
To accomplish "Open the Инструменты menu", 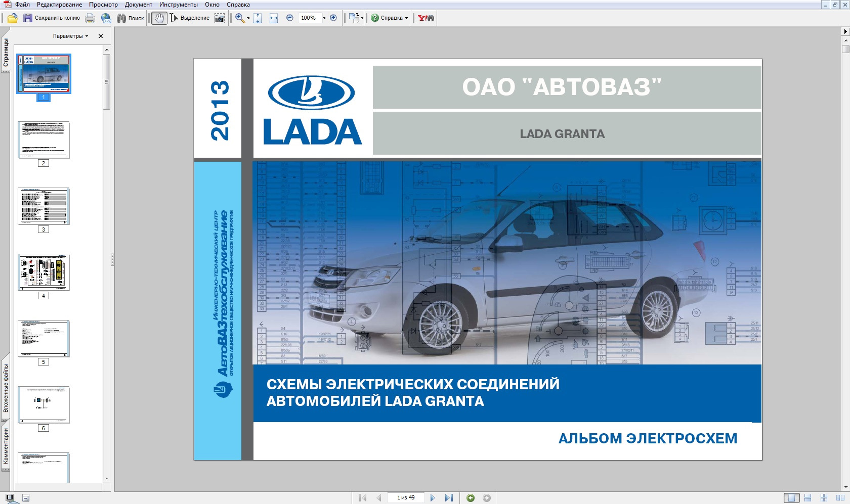I will tap(179, 5).
